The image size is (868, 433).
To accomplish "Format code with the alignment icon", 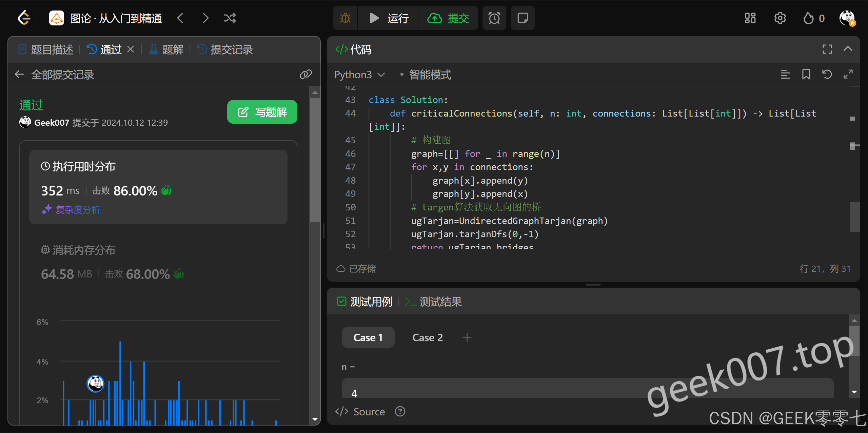I will point(785,74).
